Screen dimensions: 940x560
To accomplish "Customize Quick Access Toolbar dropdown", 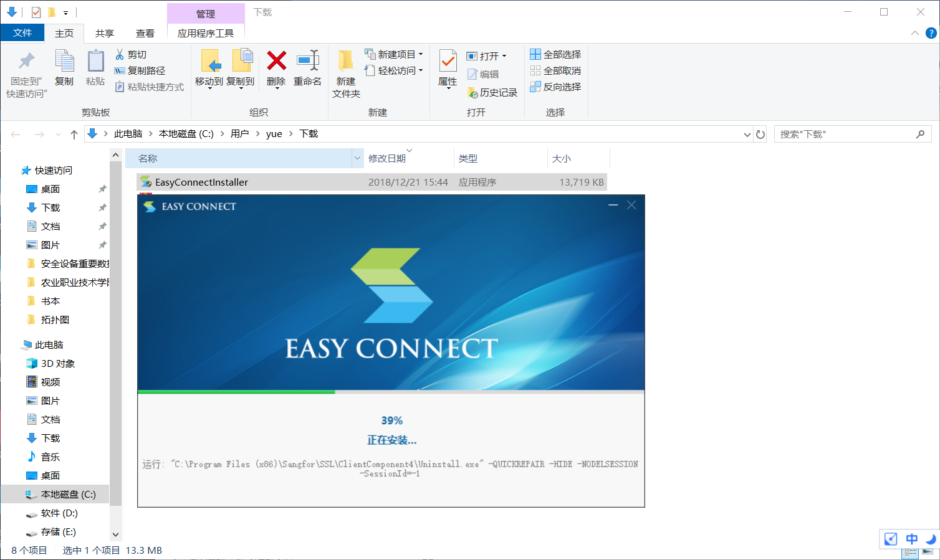I will pyautogui.click(x=65, y=13).
